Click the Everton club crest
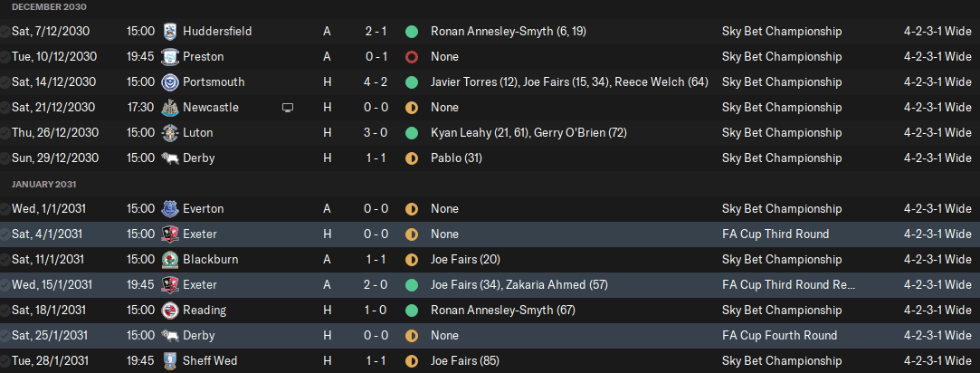The height and width of the screenshot is (373, 980). [169, 208]
